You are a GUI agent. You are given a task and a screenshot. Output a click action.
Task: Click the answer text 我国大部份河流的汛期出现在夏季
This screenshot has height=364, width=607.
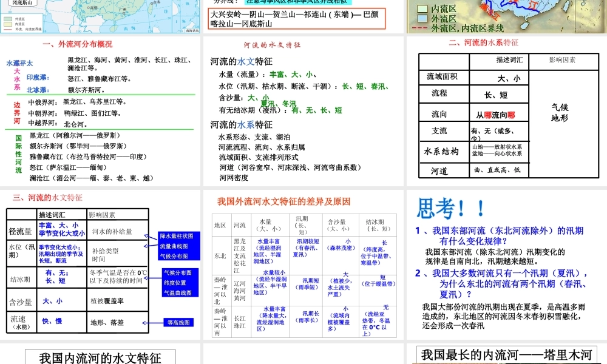[x=504, y=316]
